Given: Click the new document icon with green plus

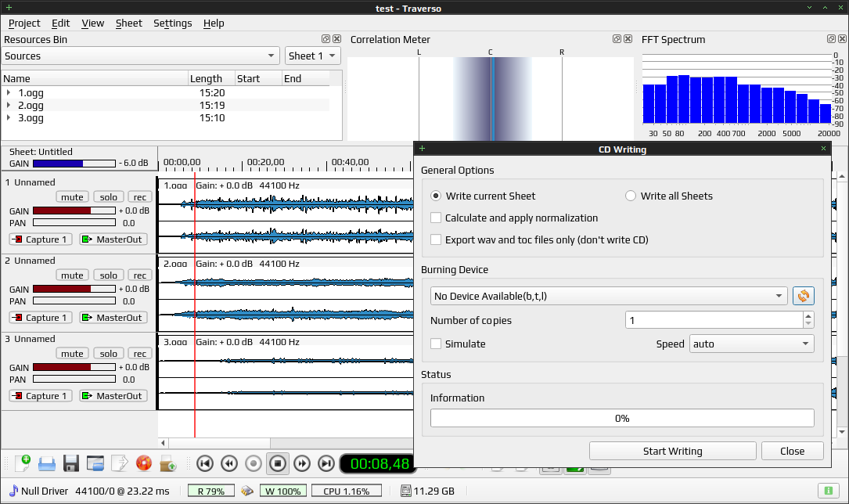Looking at the screenshot, I should tap(23, 463).
